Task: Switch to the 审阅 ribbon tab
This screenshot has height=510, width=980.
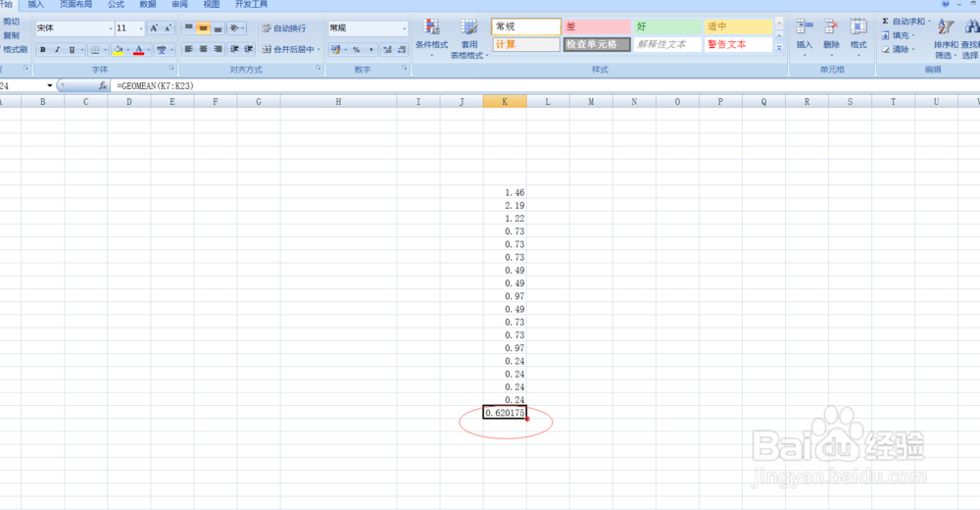Action: point(180,4)
